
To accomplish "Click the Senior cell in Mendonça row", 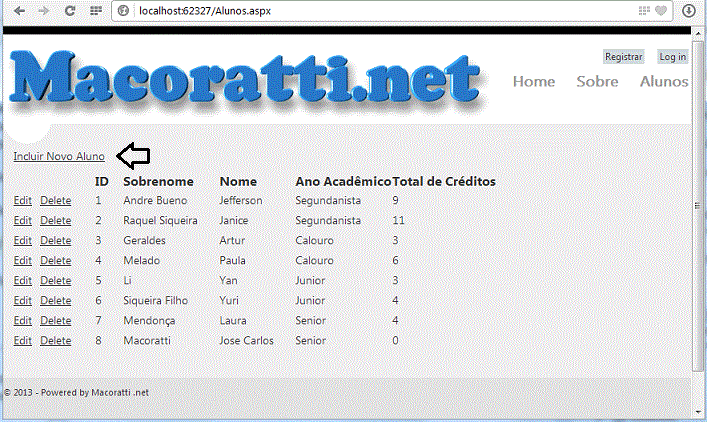I will (310, 321).
